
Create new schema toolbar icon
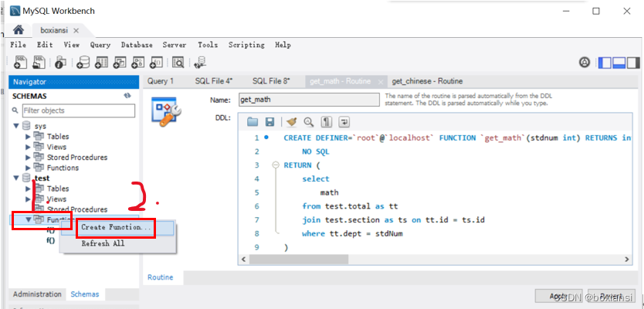83,62
